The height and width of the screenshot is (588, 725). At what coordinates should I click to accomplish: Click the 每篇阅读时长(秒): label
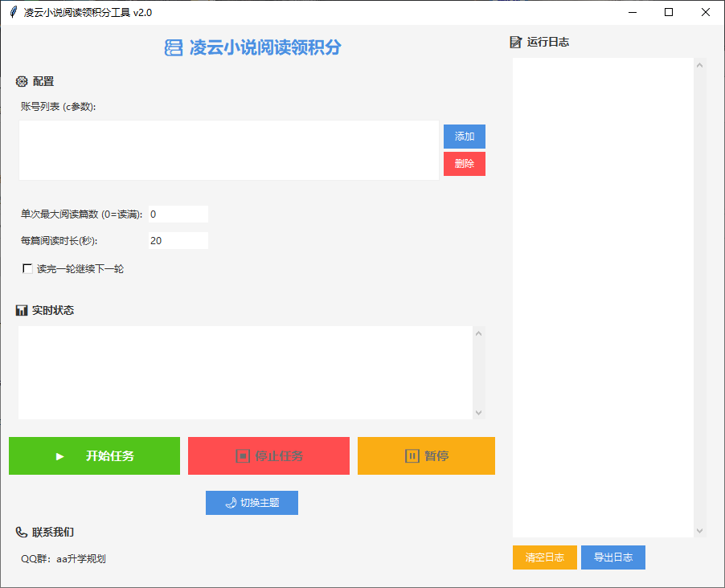pos(59,240)
